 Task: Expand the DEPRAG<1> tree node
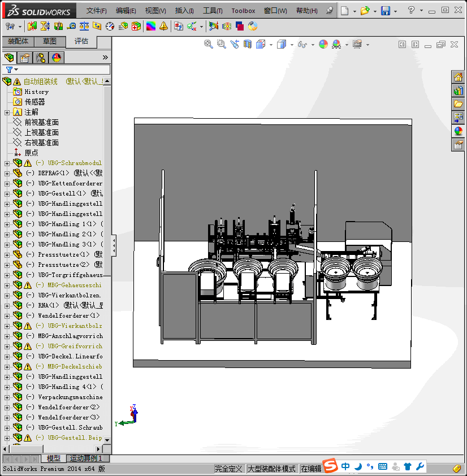click(x=7, y=174)
